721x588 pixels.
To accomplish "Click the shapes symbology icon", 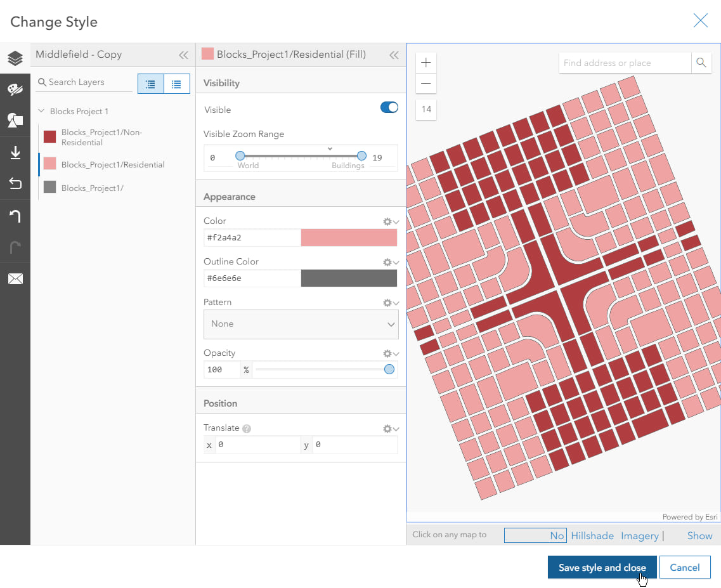I will click(x=15, y=121).
